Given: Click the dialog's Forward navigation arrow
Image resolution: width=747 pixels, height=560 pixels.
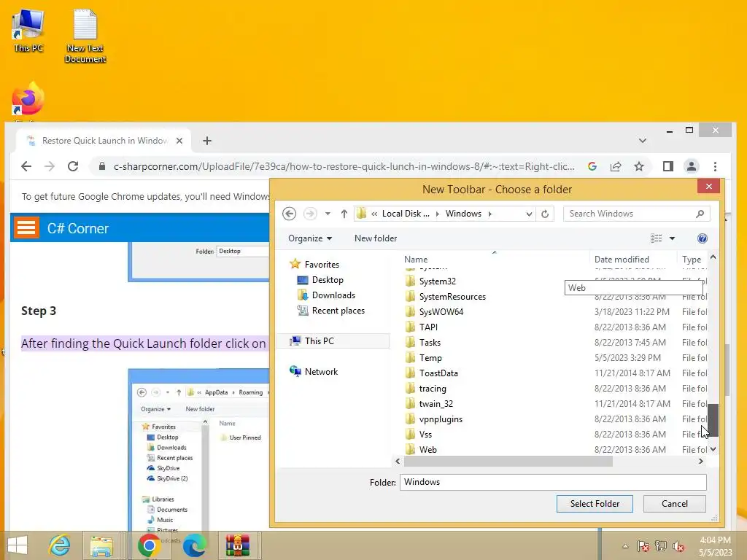Looking at the screenshot, I should (x=310, y=214).
